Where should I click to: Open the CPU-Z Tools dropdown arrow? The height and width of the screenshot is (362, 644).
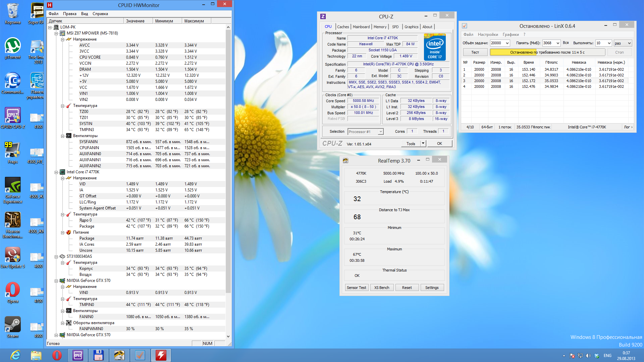point(423,143)
